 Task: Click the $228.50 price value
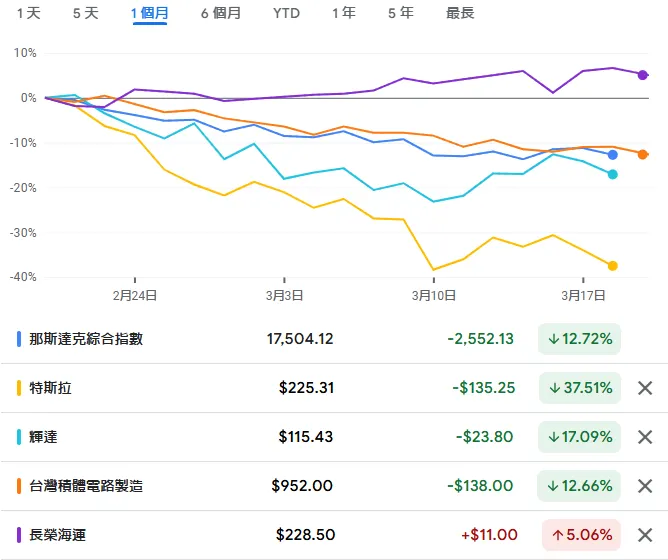point(305,535)
